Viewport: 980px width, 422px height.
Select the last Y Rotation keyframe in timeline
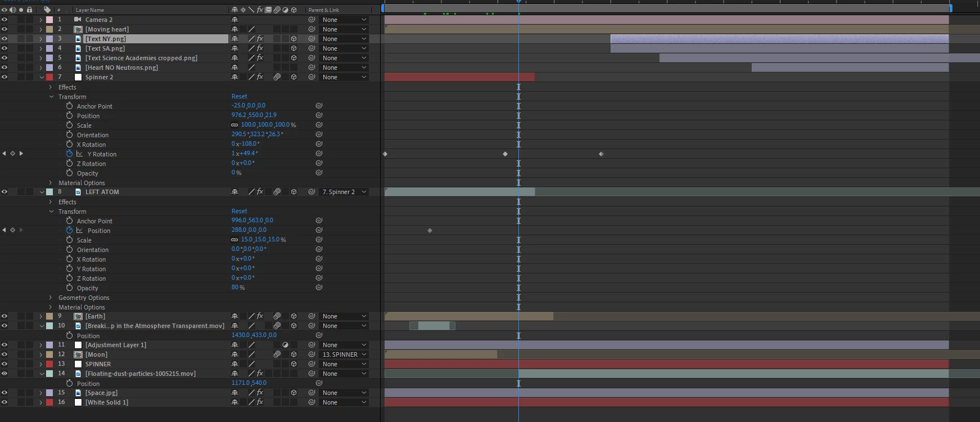point(601,154)
